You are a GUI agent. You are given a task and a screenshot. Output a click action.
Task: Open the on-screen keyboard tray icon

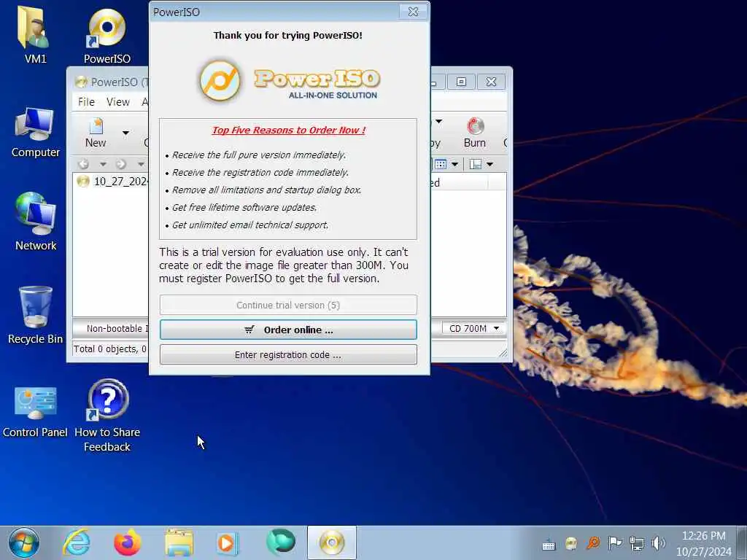(x=549, y=544)
